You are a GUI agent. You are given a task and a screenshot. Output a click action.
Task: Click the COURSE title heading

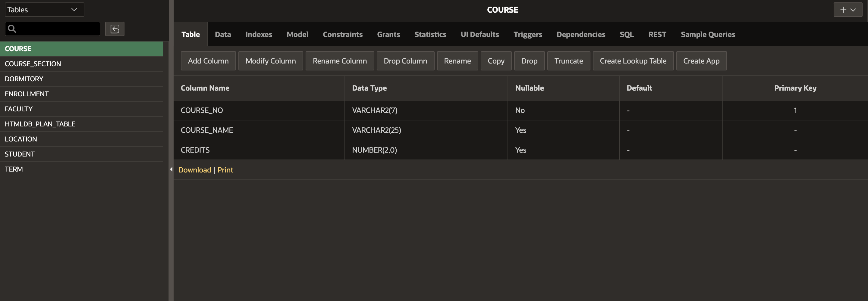[x=502, y=10]
